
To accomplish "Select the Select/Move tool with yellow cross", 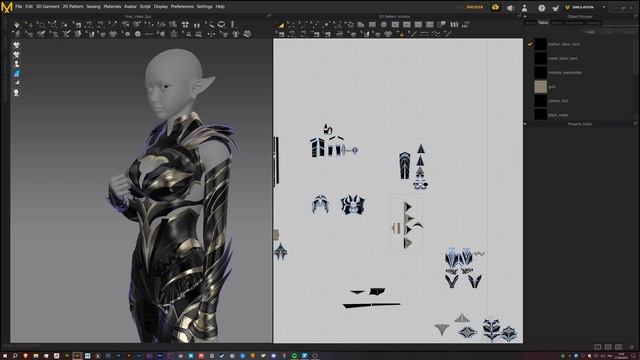I will [30, 25].
